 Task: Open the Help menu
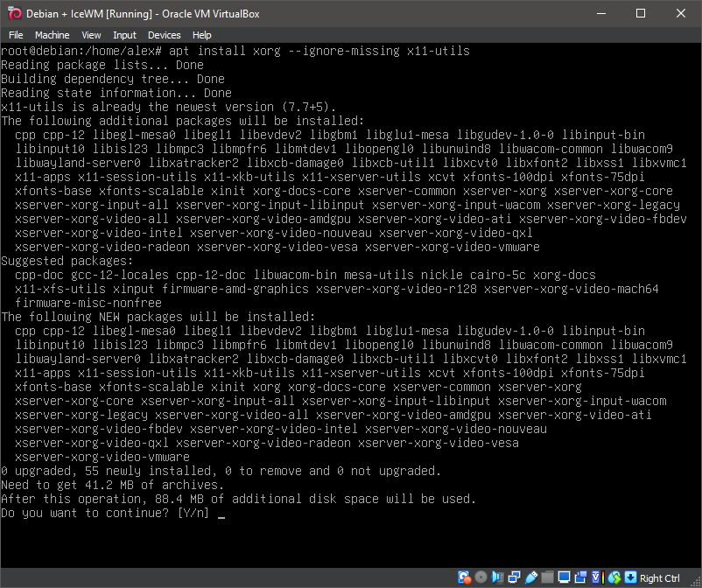[x=201, y=34]
